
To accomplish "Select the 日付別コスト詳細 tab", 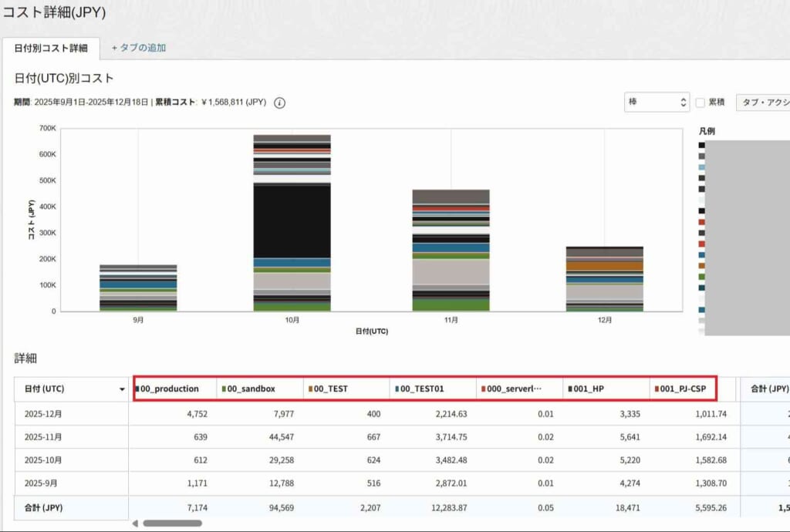I will pos(51,48).
